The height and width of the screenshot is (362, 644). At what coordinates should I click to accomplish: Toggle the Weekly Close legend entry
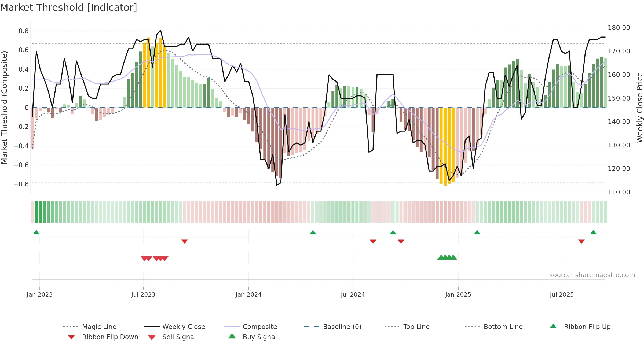tap(174, 327)
